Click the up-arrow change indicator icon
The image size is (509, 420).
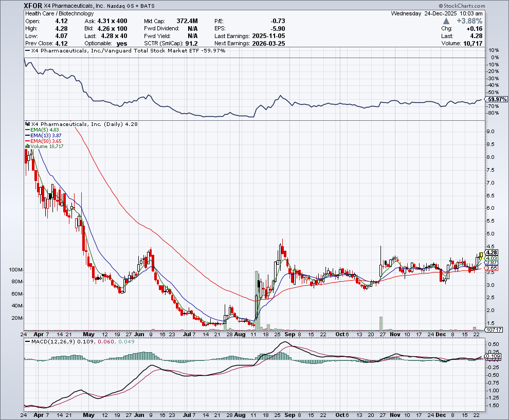446,21
